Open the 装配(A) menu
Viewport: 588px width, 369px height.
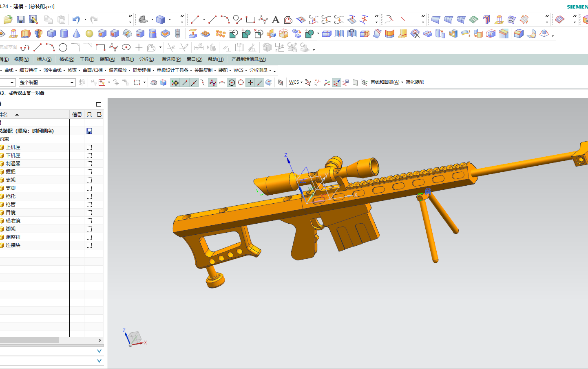click(107, 59)
